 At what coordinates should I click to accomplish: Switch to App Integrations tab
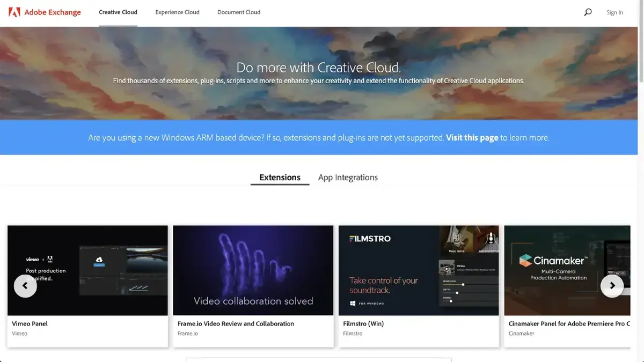point(348,178)
